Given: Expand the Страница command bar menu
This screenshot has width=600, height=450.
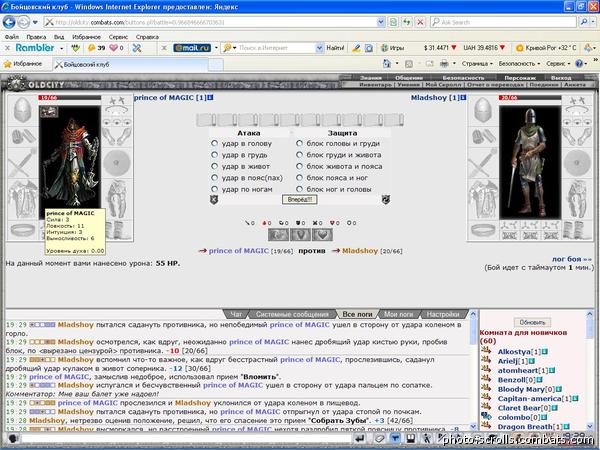Looking at the screenshot, I should point(477,64).
